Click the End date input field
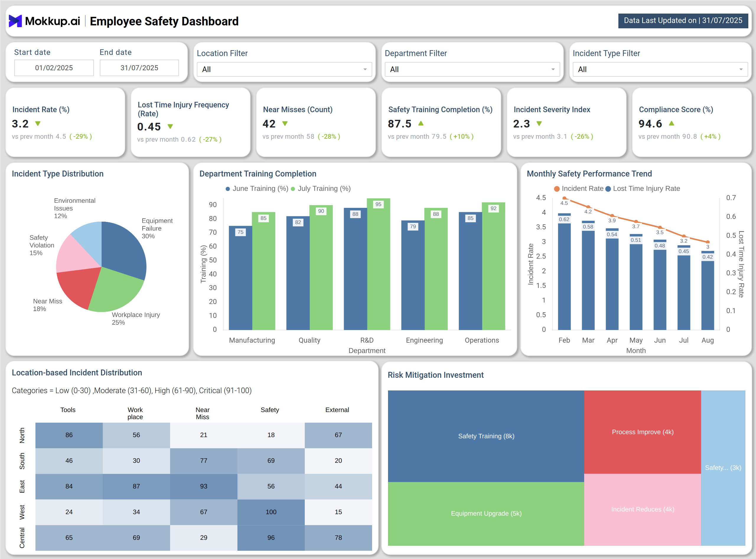This screenshot has width=756, height=559. click(139, 68)
